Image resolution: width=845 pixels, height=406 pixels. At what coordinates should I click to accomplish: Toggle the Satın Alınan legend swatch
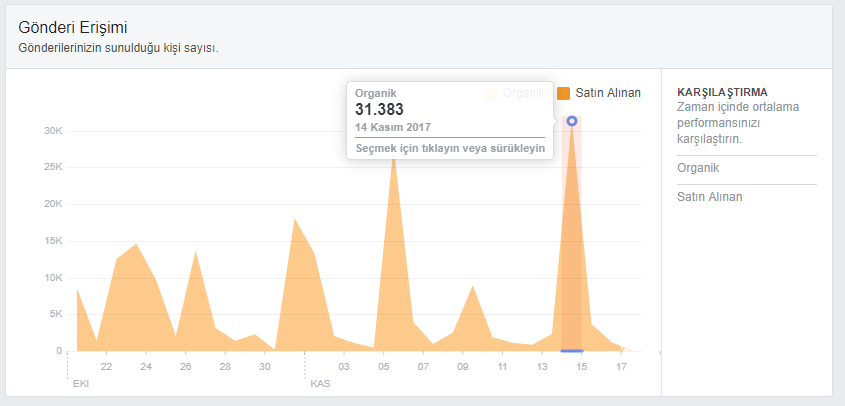[x=563, y=93]
